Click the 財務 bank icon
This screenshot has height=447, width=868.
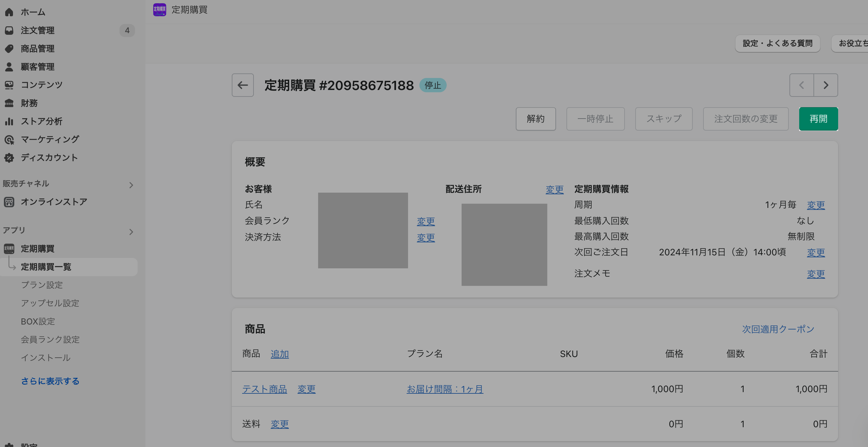click(x=9, y=103)
